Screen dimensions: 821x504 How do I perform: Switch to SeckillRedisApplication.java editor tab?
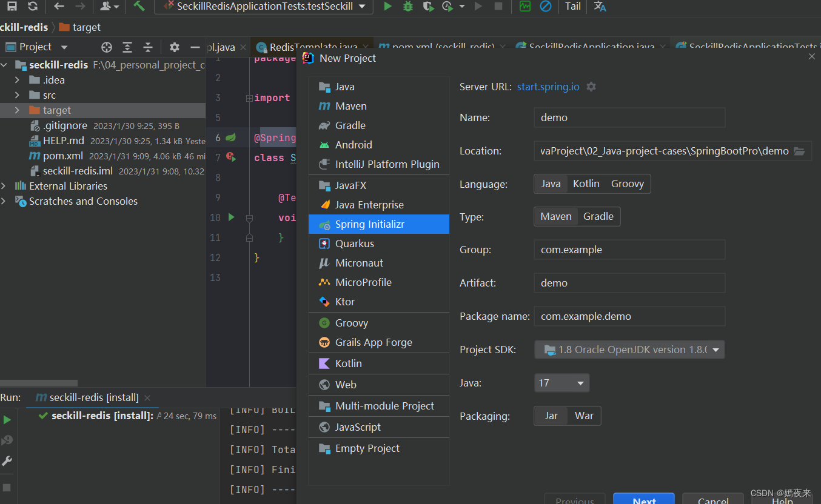[592, 47]
